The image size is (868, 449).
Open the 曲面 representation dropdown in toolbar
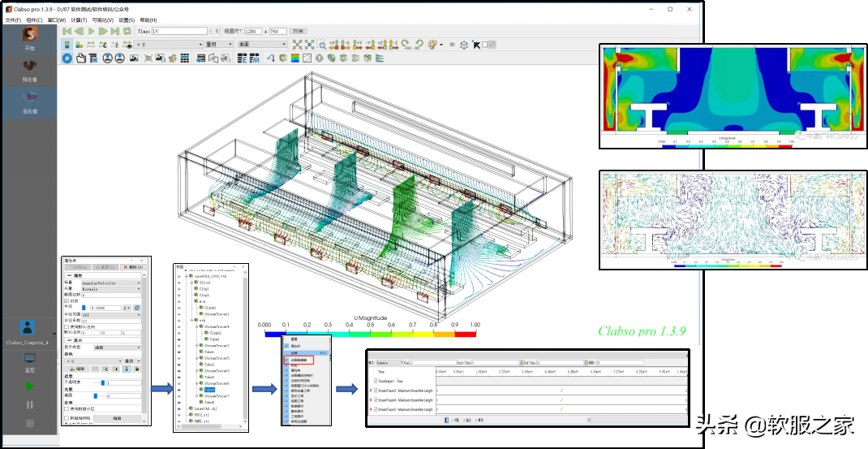click(262, 44)
